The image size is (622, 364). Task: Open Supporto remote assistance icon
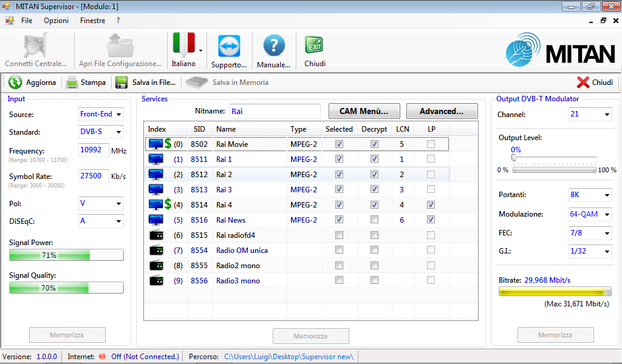229,46
